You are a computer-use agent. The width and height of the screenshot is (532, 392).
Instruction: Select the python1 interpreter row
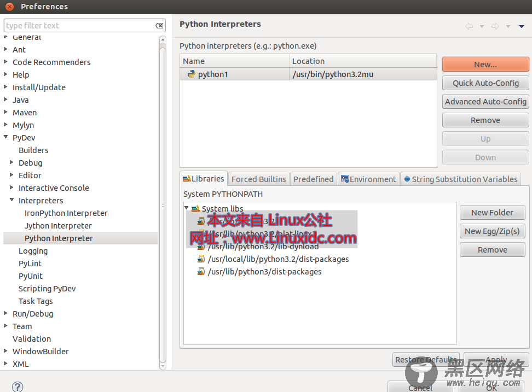pyautogui.click(x=308, y=74)
